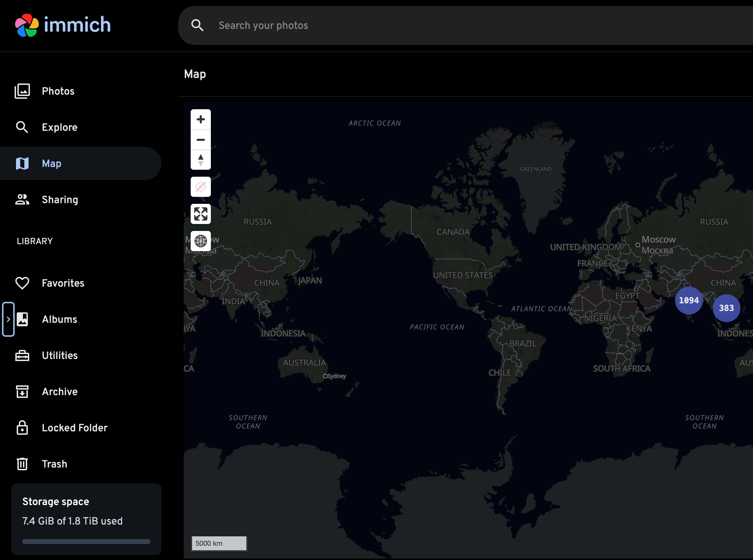Screen dimensions: 753x560
Task: Focus the Search your photos field
Action: [466, 25]
